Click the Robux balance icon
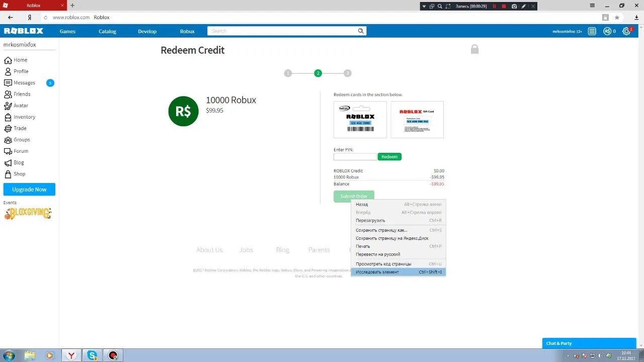Viewport: 644px width, 362px height. (607, 31)
